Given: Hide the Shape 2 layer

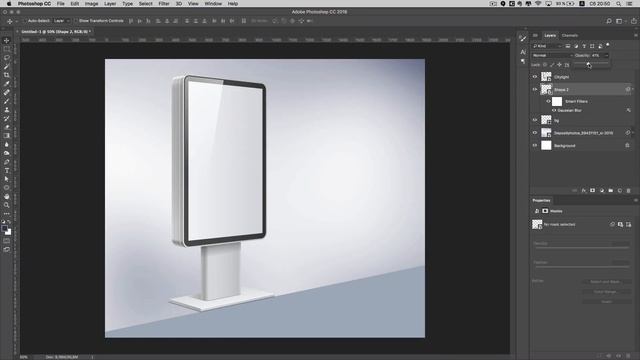Looking at the screenshot, I should [535, 89].
